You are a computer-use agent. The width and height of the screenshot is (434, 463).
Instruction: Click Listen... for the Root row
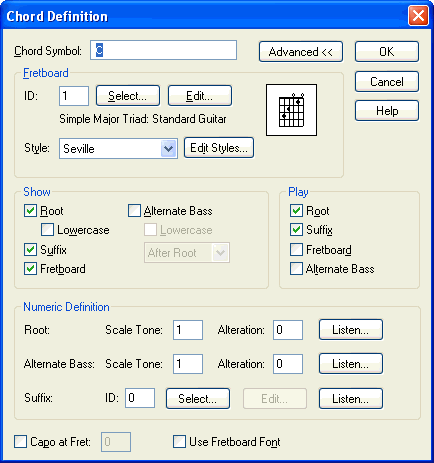tap(351, 330)
